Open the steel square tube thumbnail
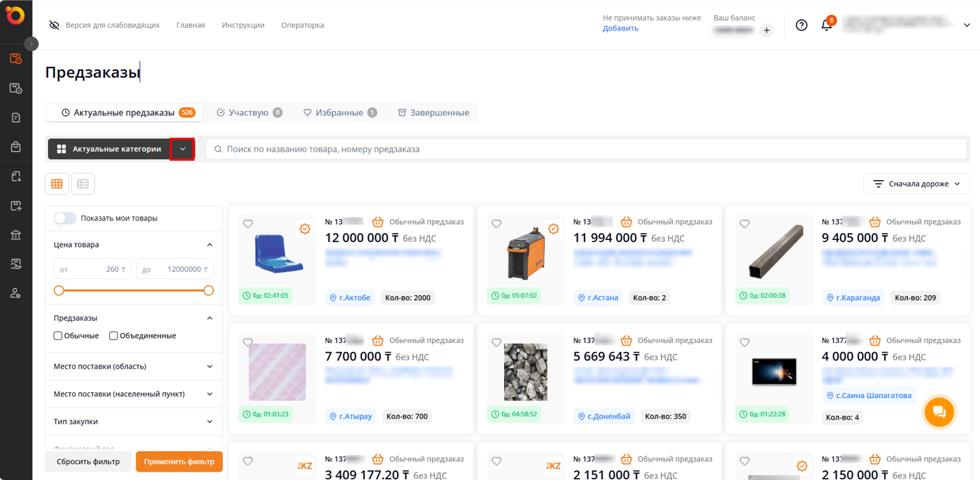Screen dimensions: 980x480 [776, 252]
